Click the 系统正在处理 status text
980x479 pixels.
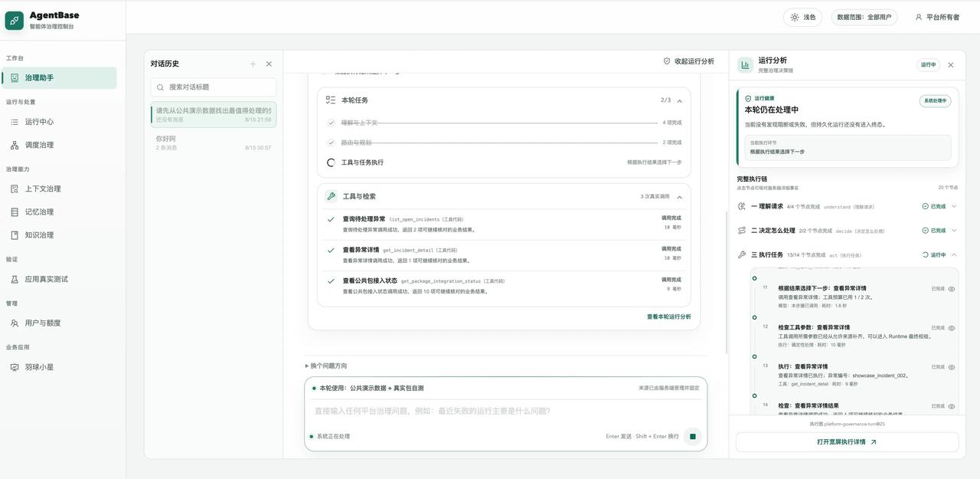tap(333, 437)
